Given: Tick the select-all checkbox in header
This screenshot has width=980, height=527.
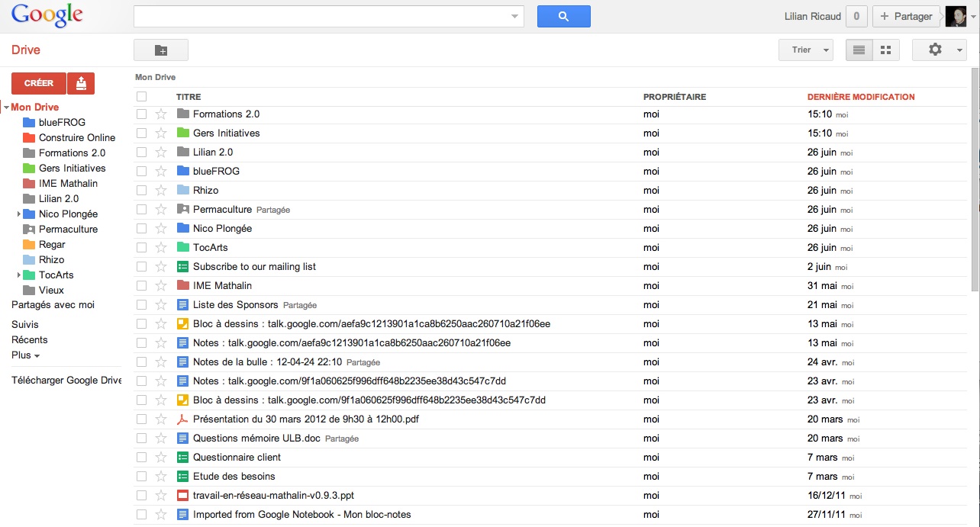Looking at the screenshot, I should (141, 97).
